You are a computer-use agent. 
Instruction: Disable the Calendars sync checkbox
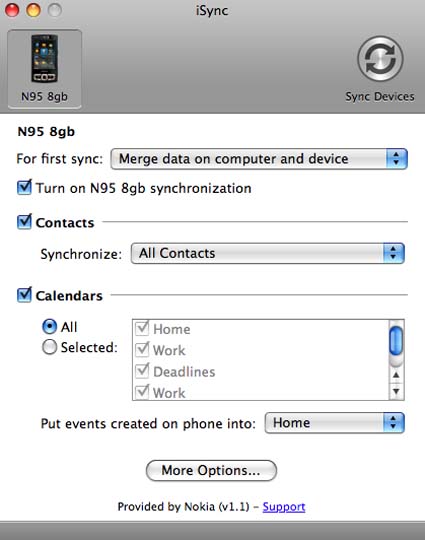pos(24,295)
